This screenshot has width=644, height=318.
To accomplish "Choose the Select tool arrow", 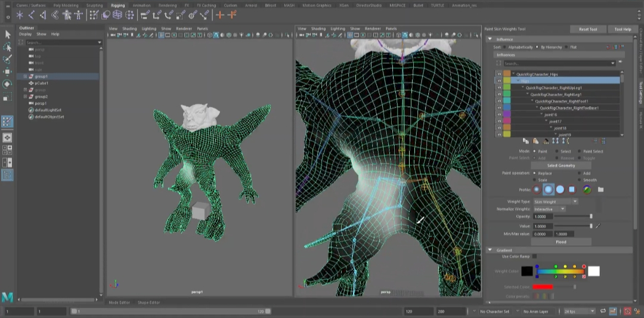I will 7,34.
